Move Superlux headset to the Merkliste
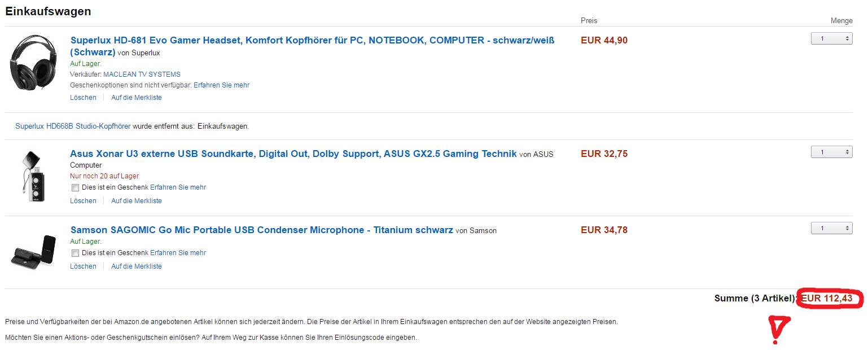Image resolution: width=868 pixels, height=350 pixels. 136,98
